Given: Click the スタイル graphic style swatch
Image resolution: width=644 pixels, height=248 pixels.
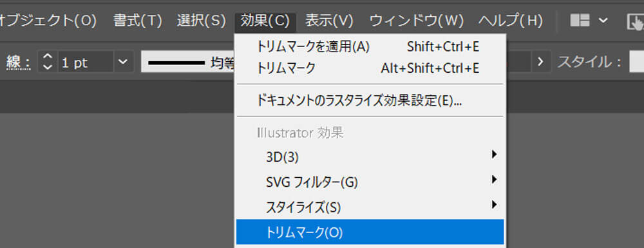Looking at the screenshot, I should coord(637,62).
